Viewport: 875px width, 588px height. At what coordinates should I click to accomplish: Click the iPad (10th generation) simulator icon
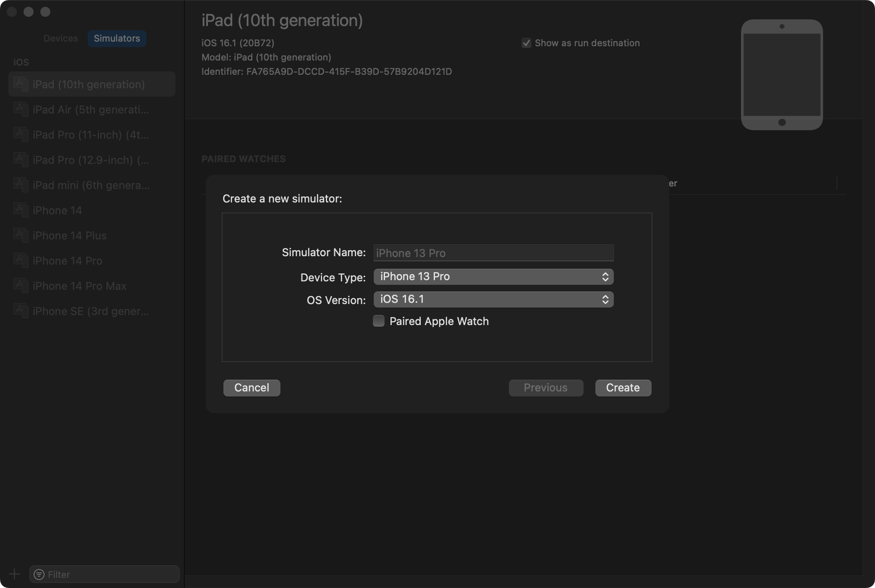pyautogui.click(x=21, y=84)
